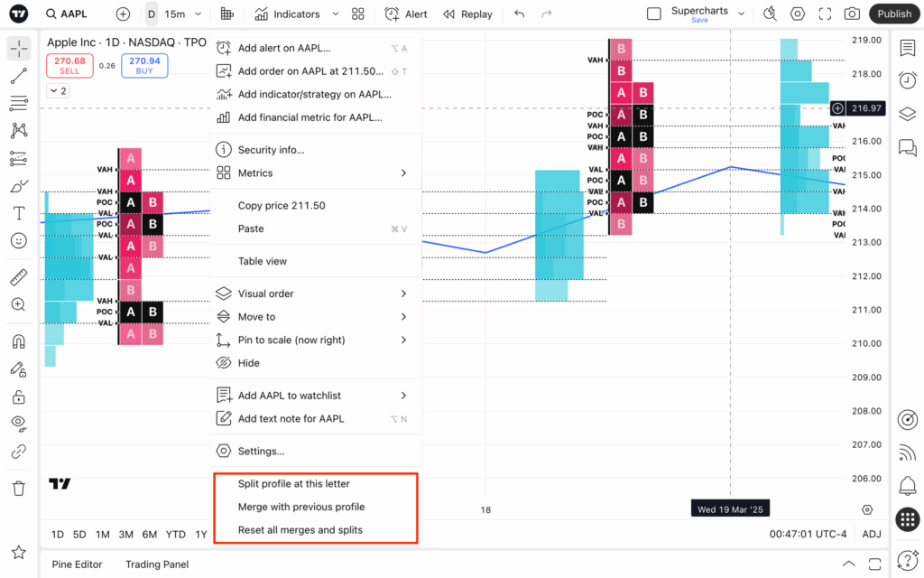The height and width of the screenshot is (578, 924).
Task: Toggle hide all drawings eye icon
Action: click(18, 423)
